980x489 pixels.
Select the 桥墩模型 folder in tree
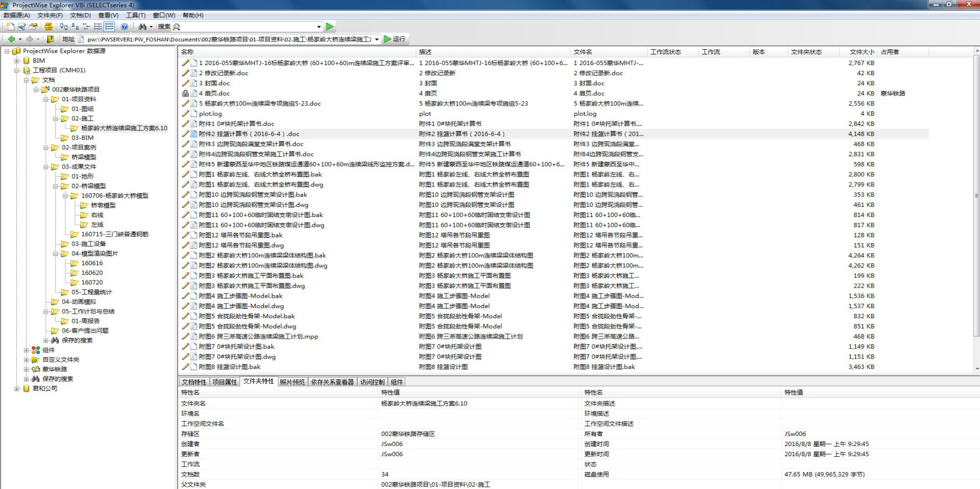(103, 205)
